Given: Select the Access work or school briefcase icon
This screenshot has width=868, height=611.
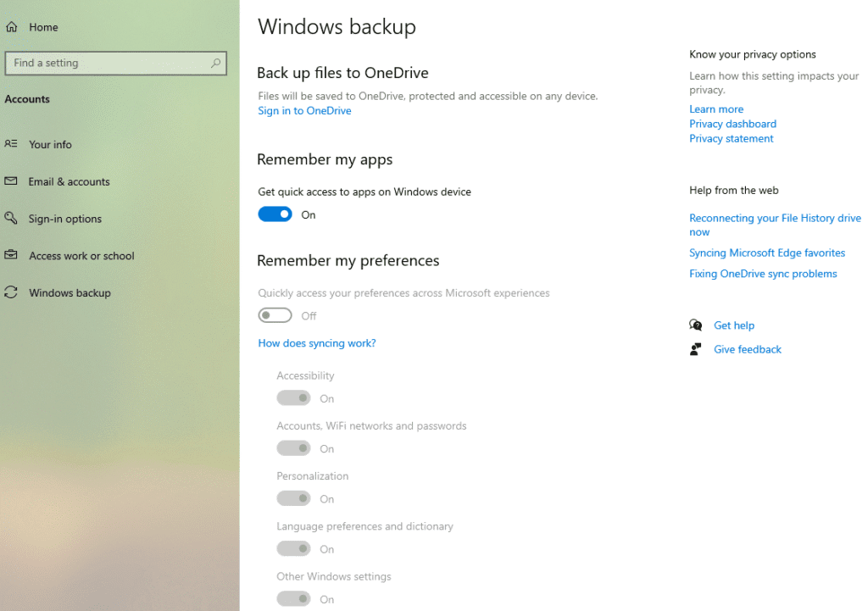Looking at the screenshot, I should click(12, 255).
